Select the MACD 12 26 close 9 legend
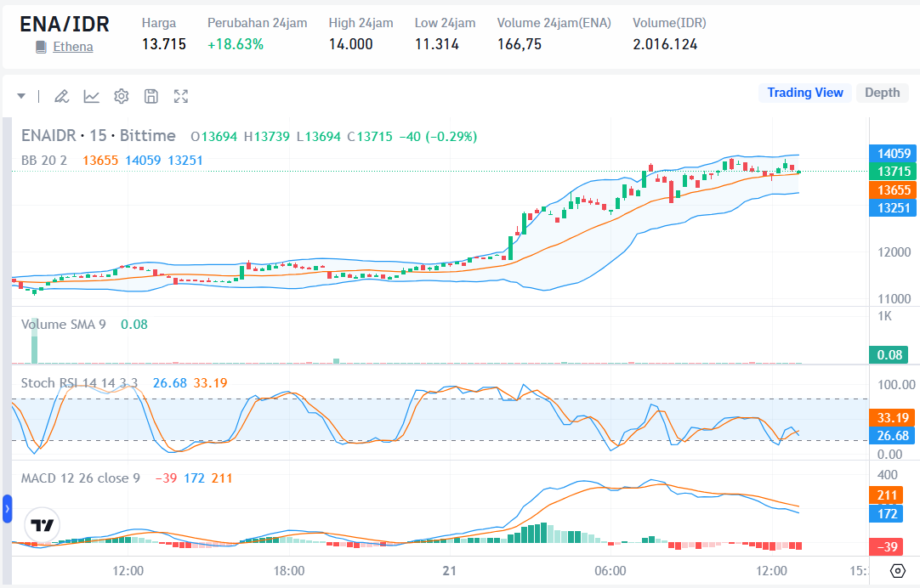 pyautogui.click(x=81, y=478)
